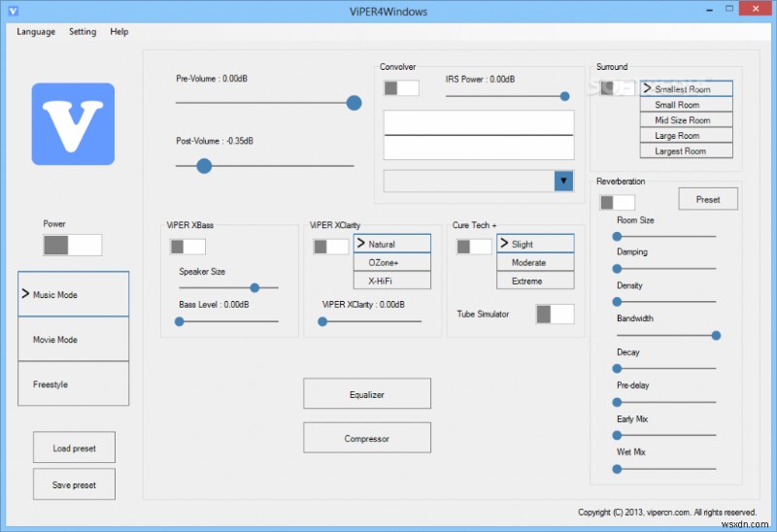Click the Convolver impulse response display

coord(479,135)
